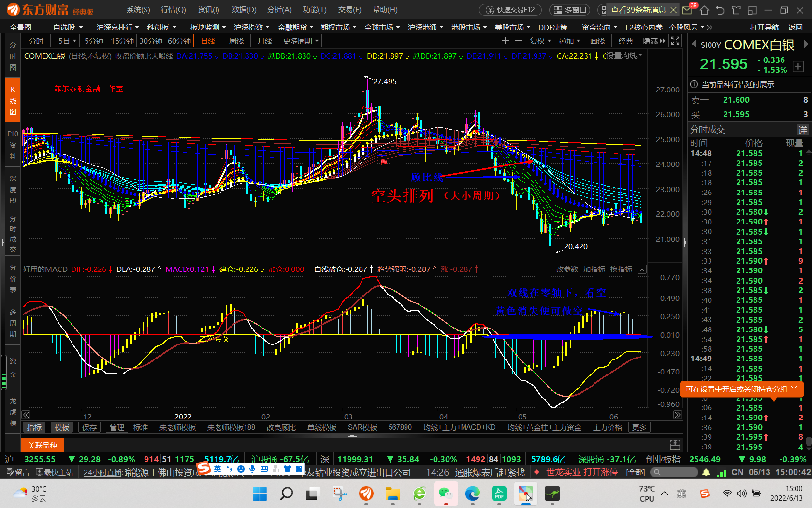Click the 详 detail icon in 分时成交
The height and width of the screenshot is (508, 812).
(x=802, y=130)
